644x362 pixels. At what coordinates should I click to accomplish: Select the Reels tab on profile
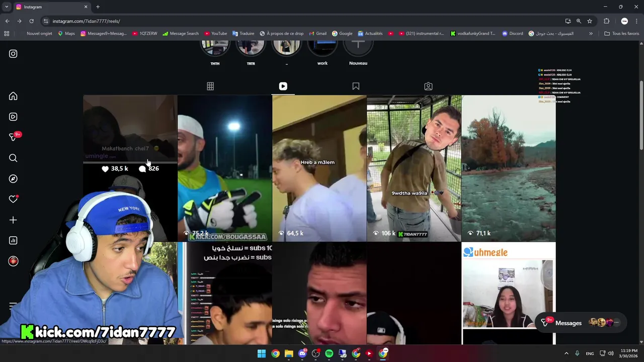[x=283, y=86]
